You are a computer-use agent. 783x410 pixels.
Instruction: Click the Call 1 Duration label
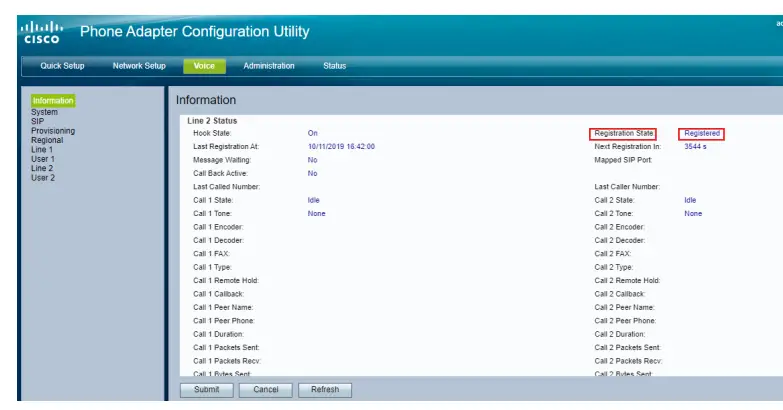tap(219, 334)
